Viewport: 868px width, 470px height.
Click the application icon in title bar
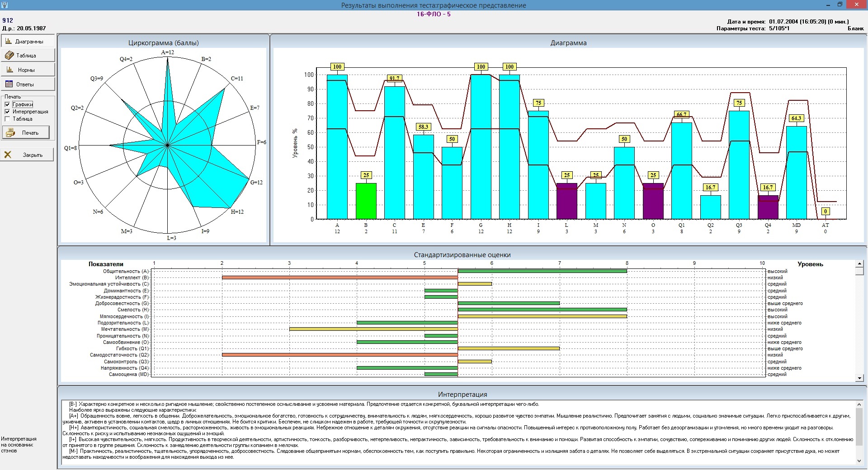click(x=5, y=5)
